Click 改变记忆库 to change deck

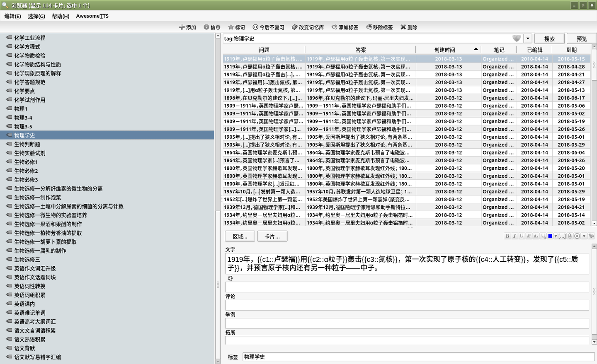coord(308,27)
